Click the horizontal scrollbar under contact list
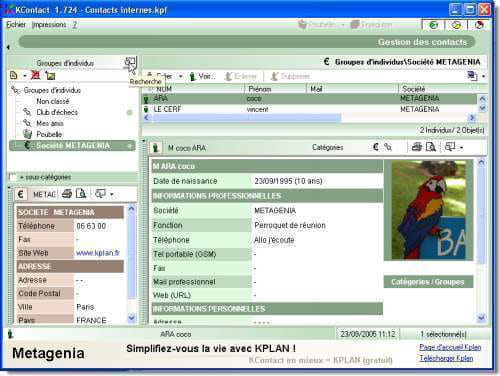 tap(309, 118)
